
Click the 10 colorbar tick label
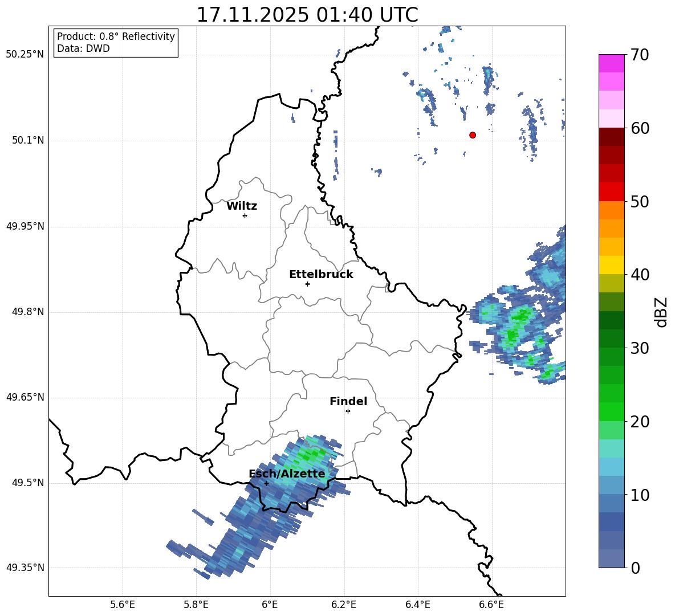(640, 495)
